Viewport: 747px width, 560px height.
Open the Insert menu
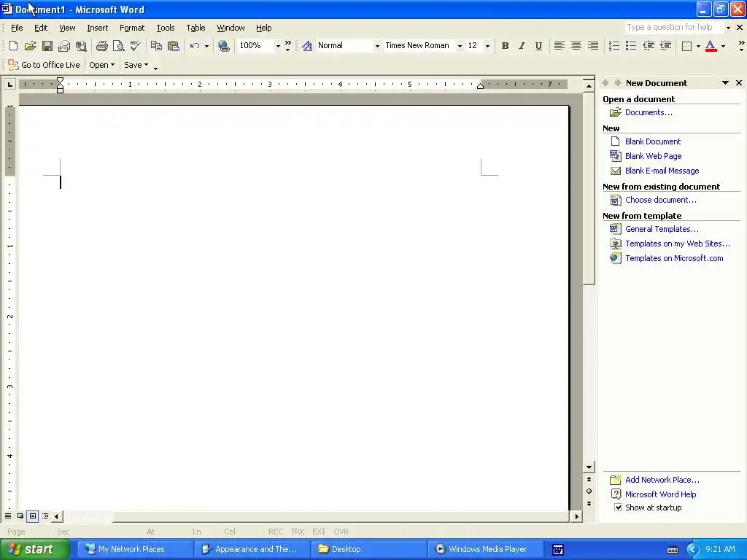97,28
